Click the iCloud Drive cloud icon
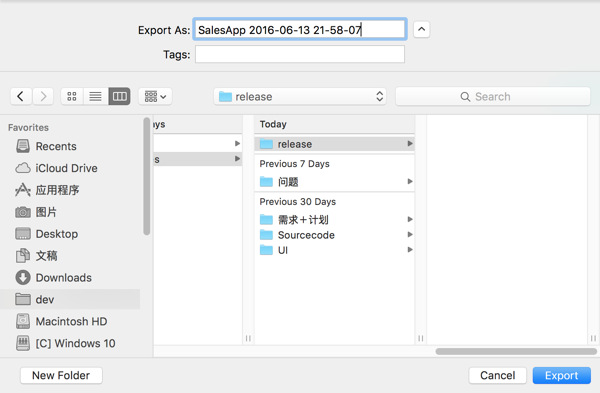 point(23,168)
